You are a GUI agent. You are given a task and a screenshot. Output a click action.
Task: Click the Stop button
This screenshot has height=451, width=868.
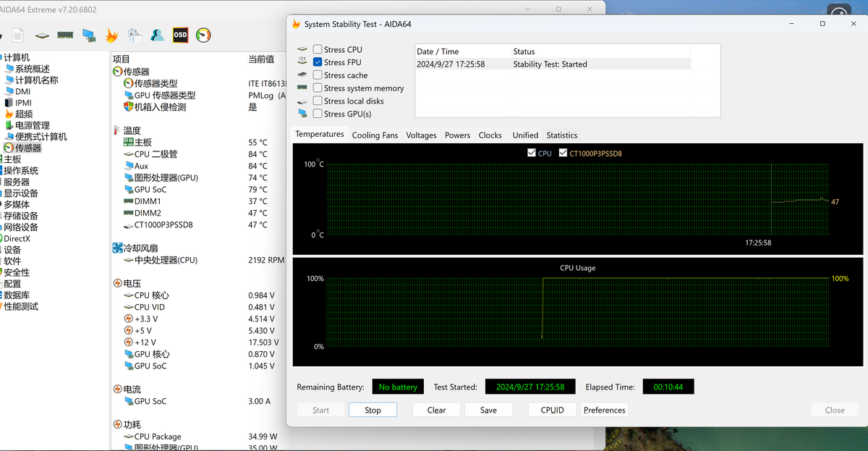[373, 410]
